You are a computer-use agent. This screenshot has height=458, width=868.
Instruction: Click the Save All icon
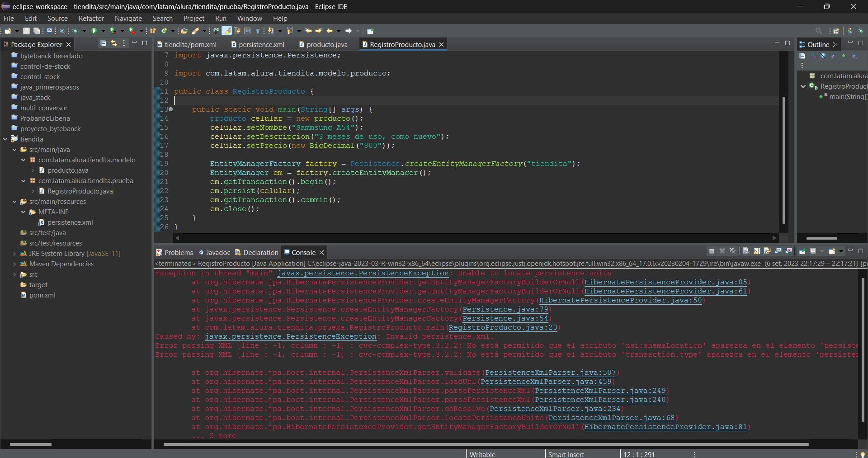37,31
